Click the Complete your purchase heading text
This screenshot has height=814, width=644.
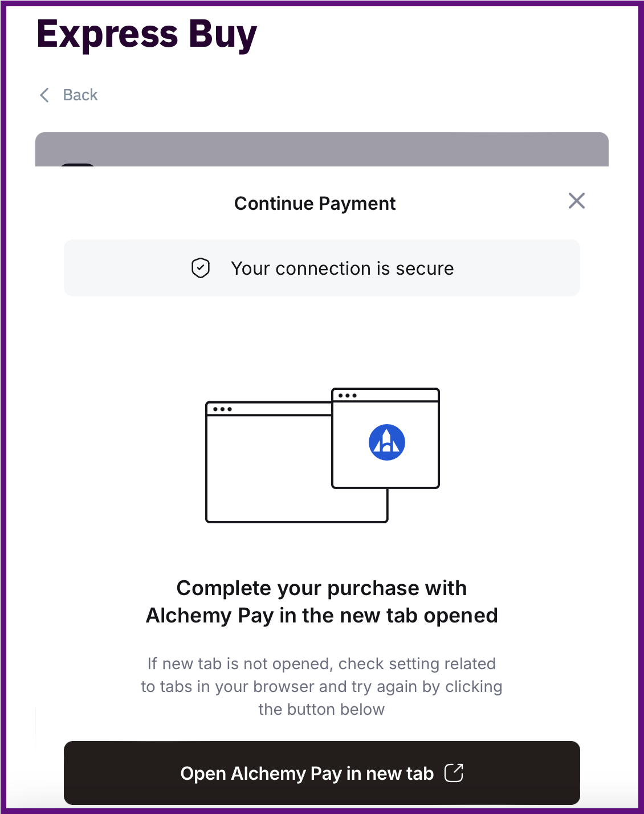(321, 588)
